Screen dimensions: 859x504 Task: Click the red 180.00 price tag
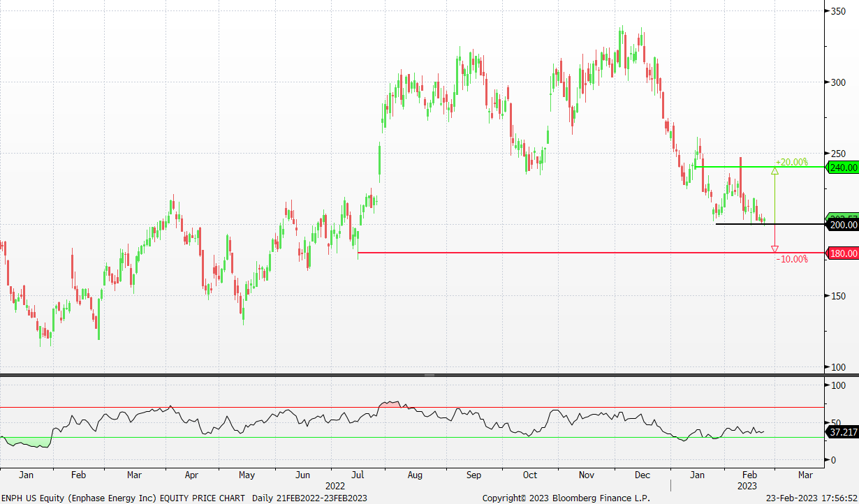(842, 253)
